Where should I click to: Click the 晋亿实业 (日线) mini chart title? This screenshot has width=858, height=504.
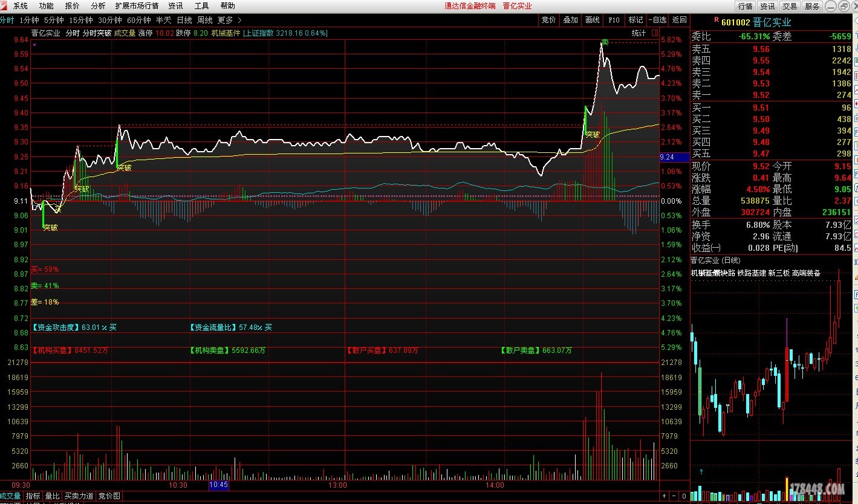tap(715, 260)
